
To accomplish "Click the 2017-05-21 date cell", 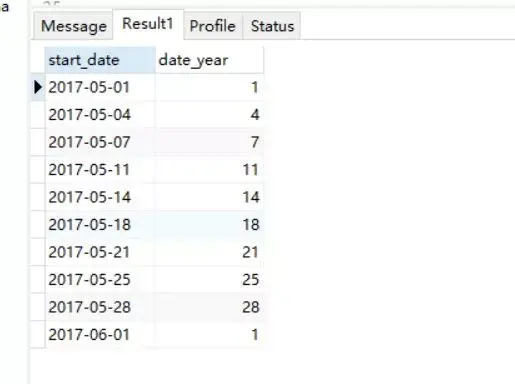I will click(100, 252).
